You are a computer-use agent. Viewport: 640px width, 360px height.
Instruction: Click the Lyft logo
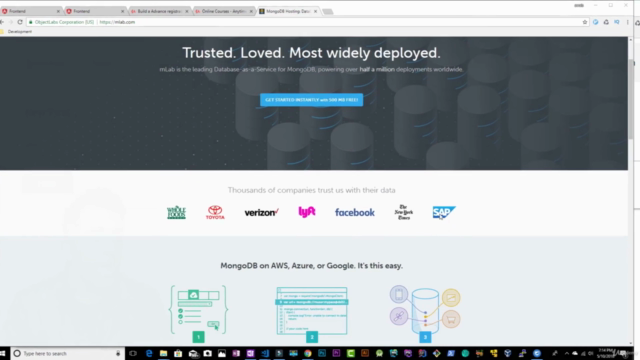pyautogui.click(x=307, y=212)
